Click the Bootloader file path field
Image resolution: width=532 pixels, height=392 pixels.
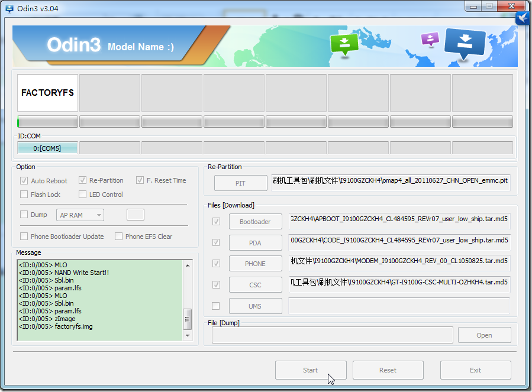[399, 222]
